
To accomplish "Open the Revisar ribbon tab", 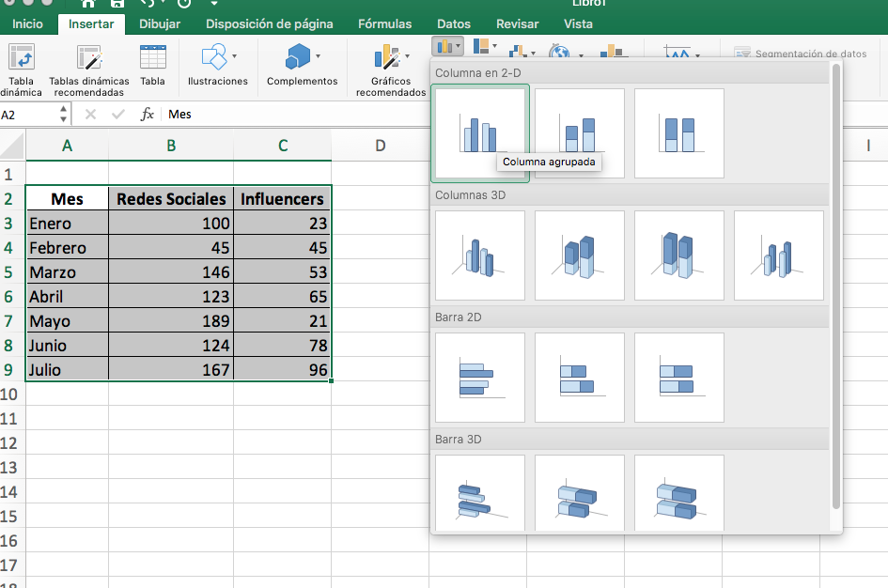I will click(x=517, y=24).
